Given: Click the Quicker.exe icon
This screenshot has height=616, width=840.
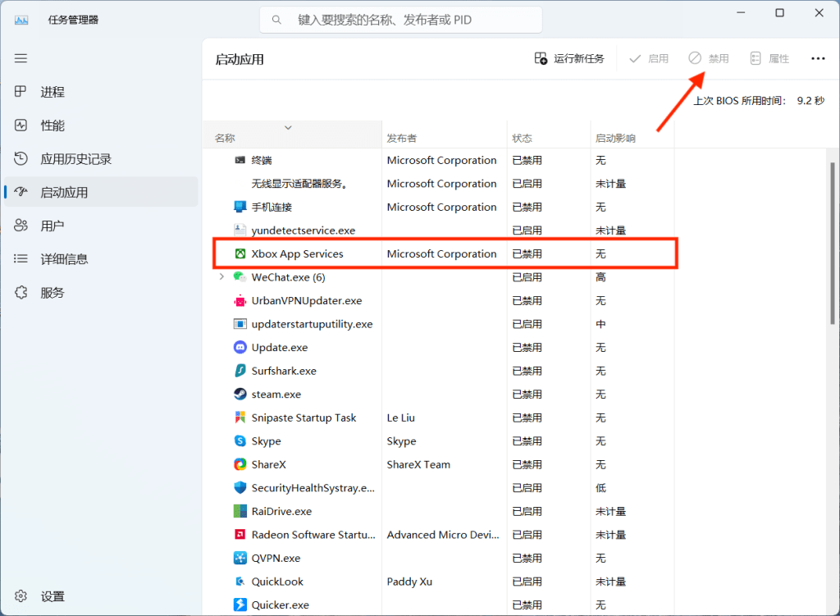Looking at the screenshot, I should [240, 605].
